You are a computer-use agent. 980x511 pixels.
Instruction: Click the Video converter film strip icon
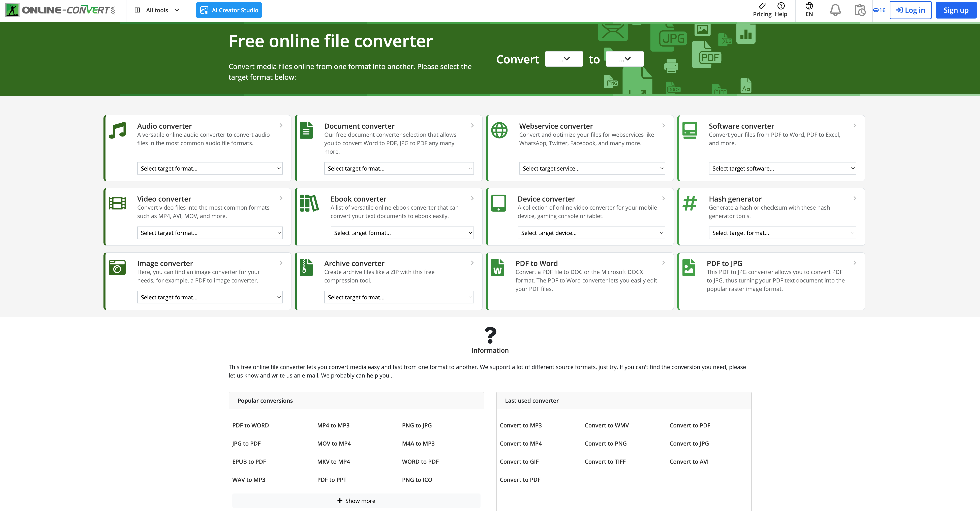click(117, 203)
